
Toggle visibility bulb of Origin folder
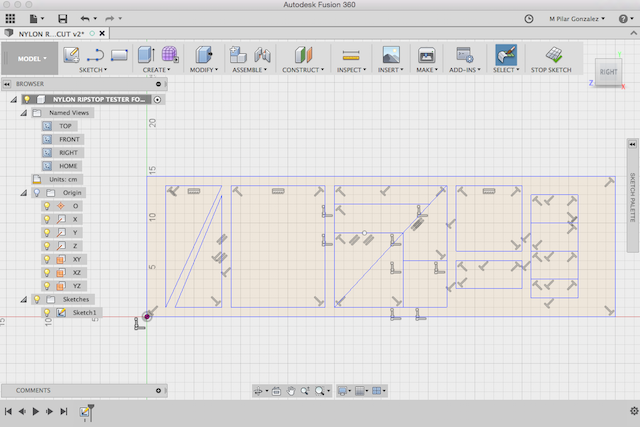point(37,192)
